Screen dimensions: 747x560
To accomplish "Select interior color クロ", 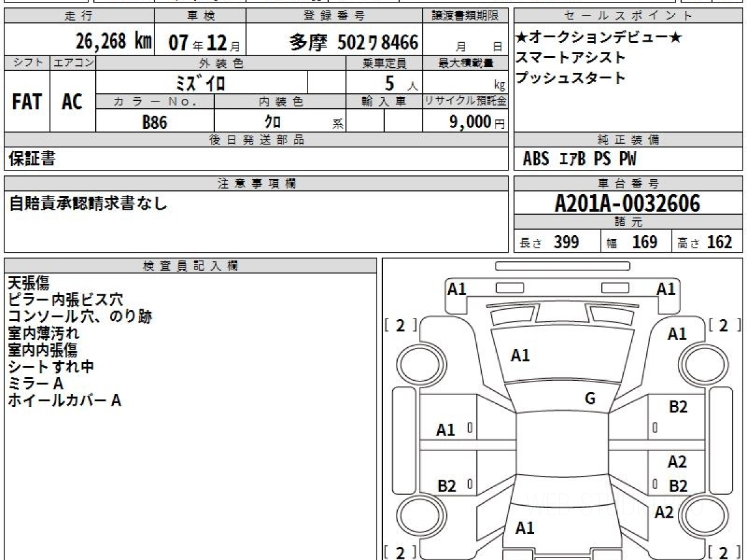I will (x=273, y=122).
